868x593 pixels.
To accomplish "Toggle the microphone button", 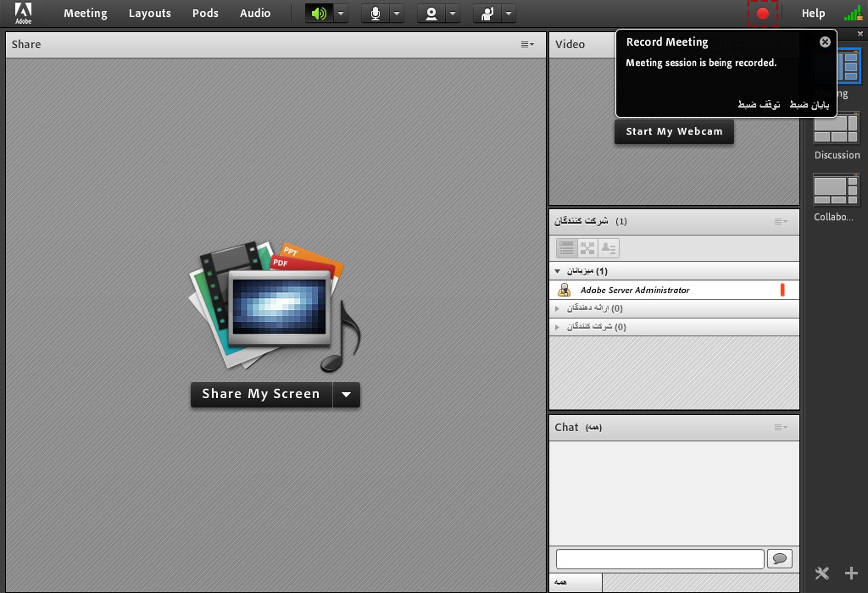I will point(376,14).
